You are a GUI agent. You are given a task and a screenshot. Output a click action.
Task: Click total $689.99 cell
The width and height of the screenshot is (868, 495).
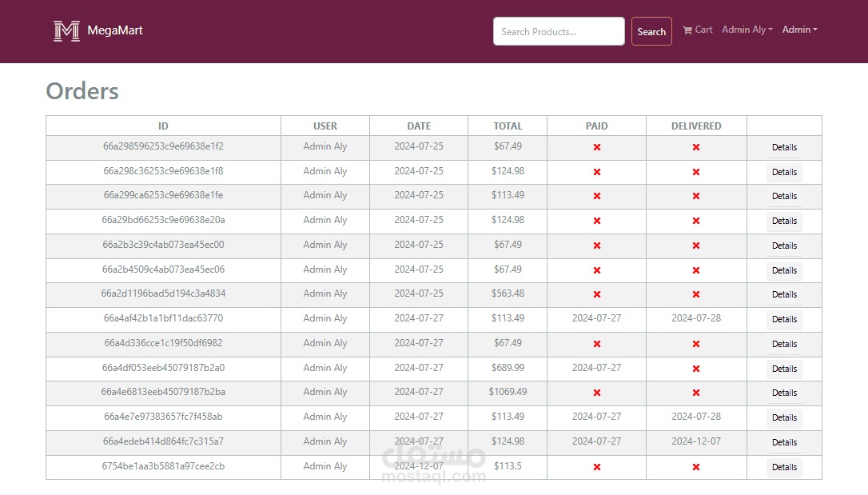pyautogui.click(x=508, y=368)
